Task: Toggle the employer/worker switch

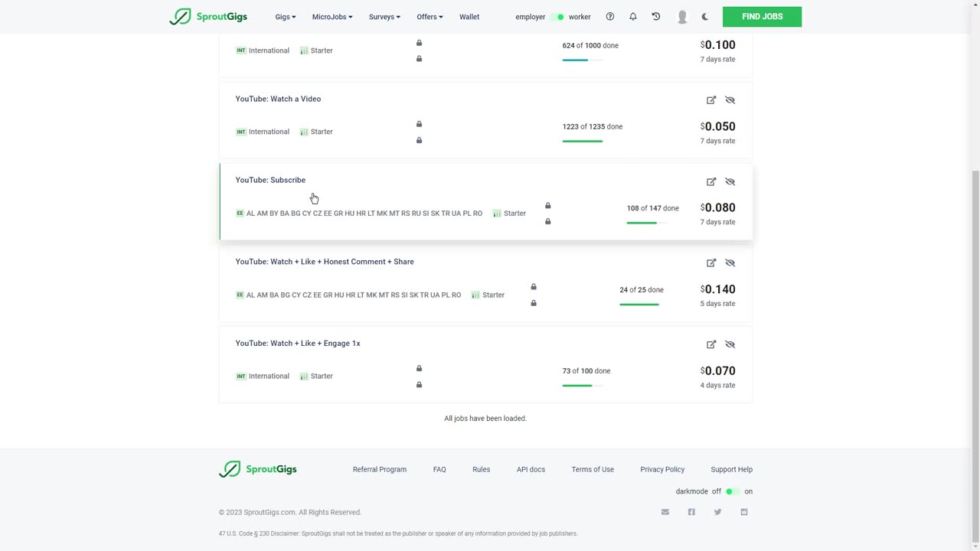Action: [557, 17]
